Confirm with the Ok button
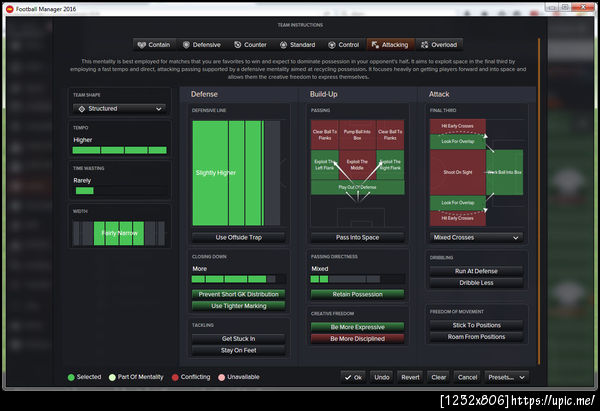This screenshot has height=411, width=600. click(x=353, y=377)
